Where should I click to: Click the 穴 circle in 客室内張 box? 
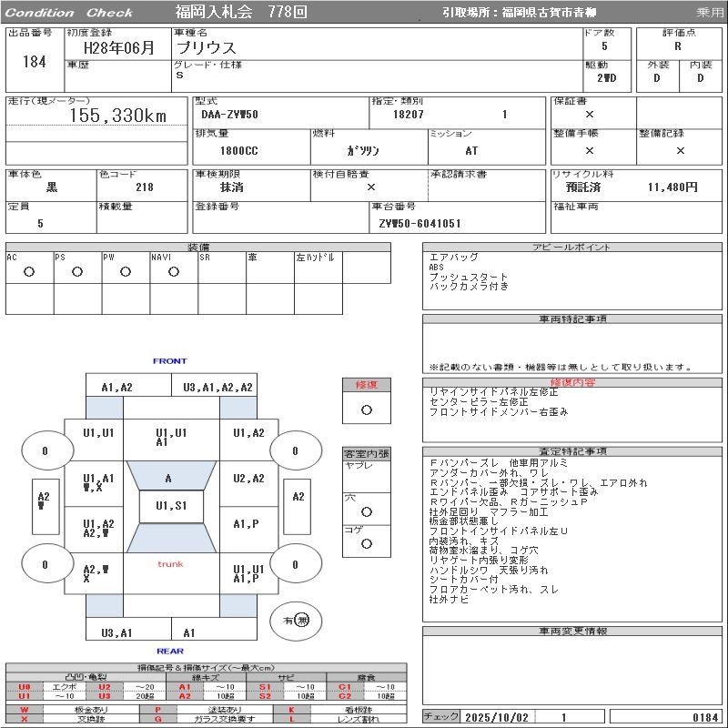point(366,511)
